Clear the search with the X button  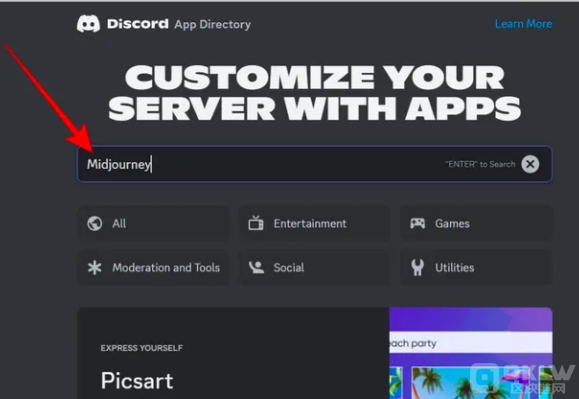pyautogui.click(x=530, y=164)
